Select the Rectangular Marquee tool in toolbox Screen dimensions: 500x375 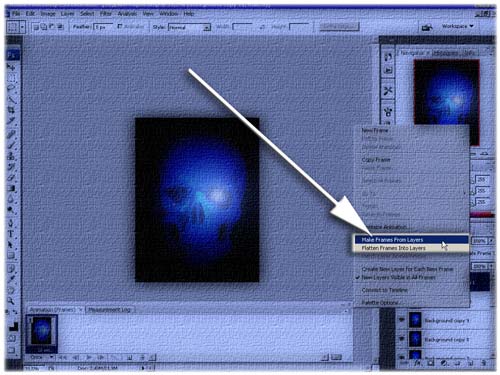(11, 78)
